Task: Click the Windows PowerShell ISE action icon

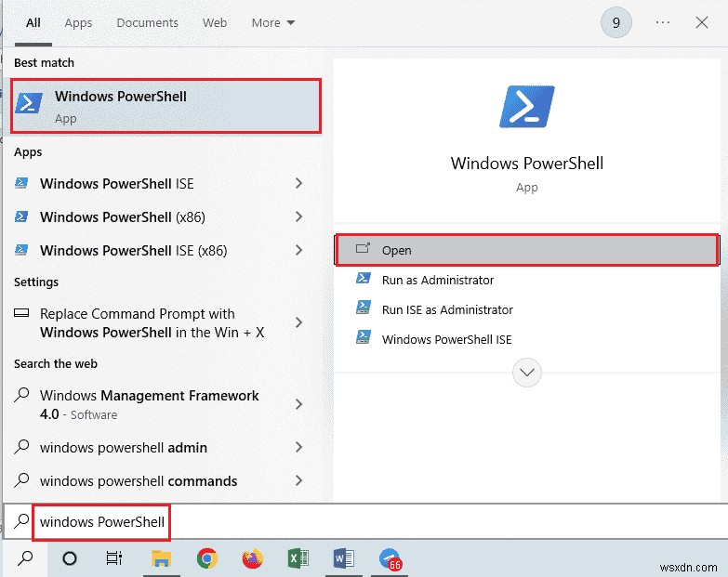Action: pos(364,337)
